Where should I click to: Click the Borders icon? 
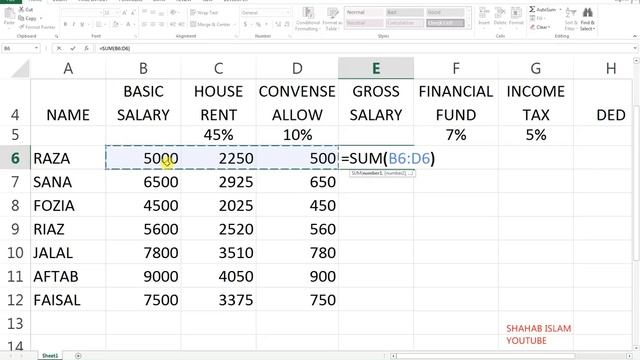[99, 25]
